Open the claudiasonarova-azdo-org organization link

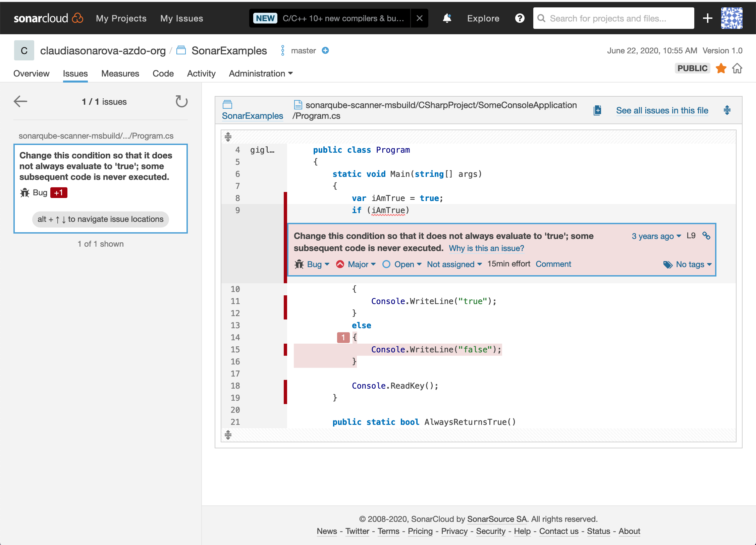pyautogui.click(x=103, y=50)
